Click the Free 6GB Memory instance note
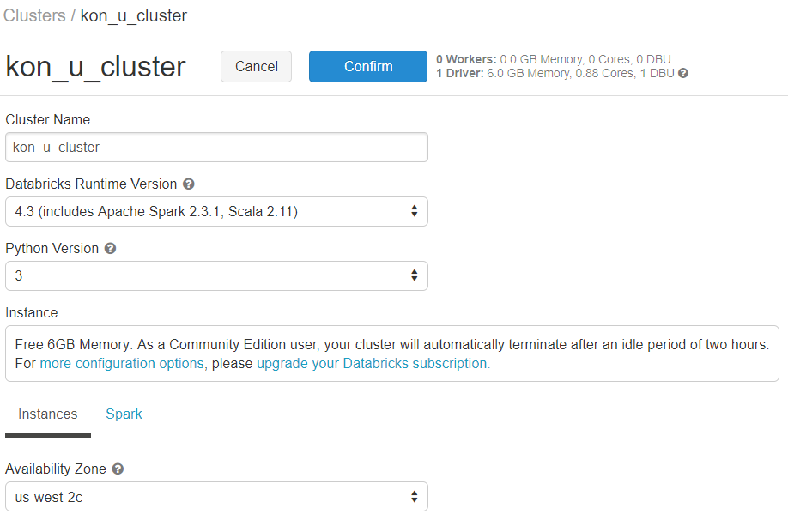788x532 pixels. point(392,354)
